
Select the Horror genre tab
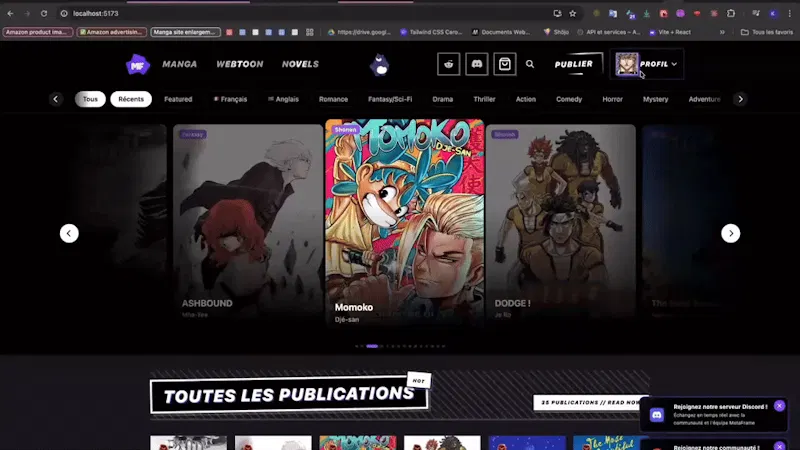click(612, 99)
